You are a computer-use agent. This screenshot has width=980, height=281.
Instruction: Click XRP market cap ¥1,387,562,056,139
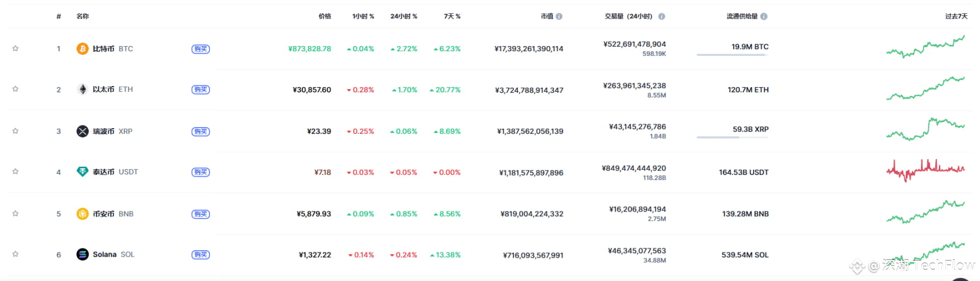[x=531, y=132]
